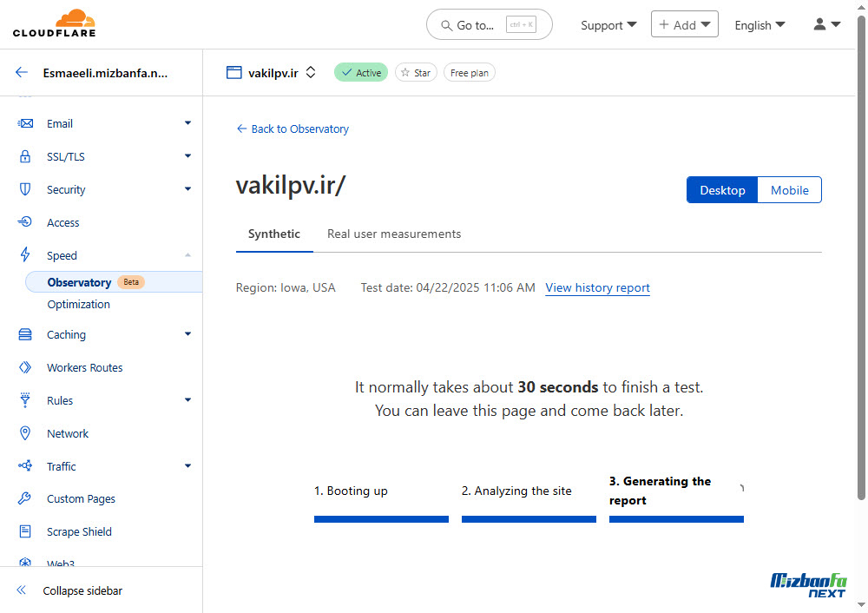Click the Workers Routes diamond icon
This screenshot has width=868, height=613.
(x=25, y=367)
